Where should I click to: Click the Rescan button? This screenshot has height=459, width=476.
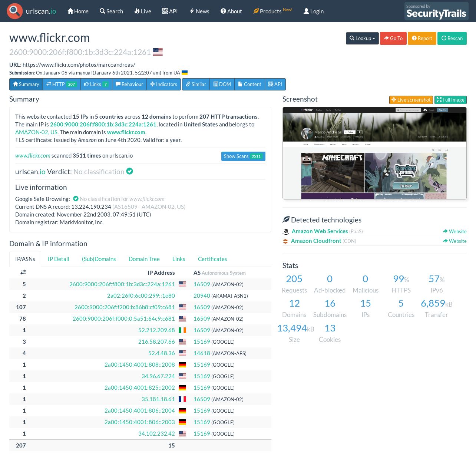click(452, 38)
